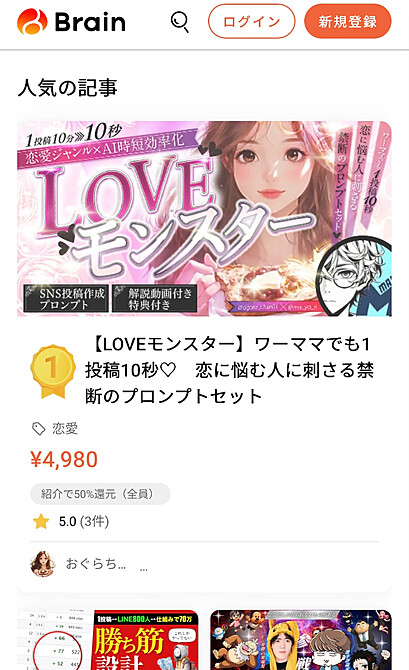Open the 【LOVEモンスター】 article title

click(x=231, y=370)
